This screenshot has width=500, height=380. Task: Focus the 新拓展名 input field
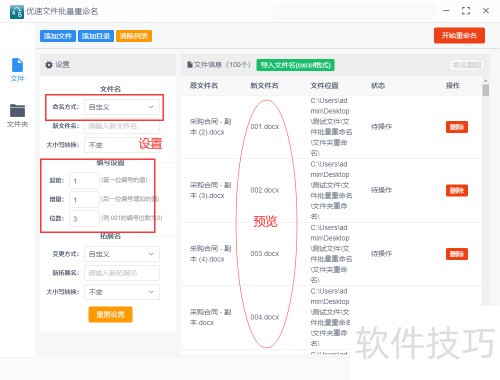(122, 273)
